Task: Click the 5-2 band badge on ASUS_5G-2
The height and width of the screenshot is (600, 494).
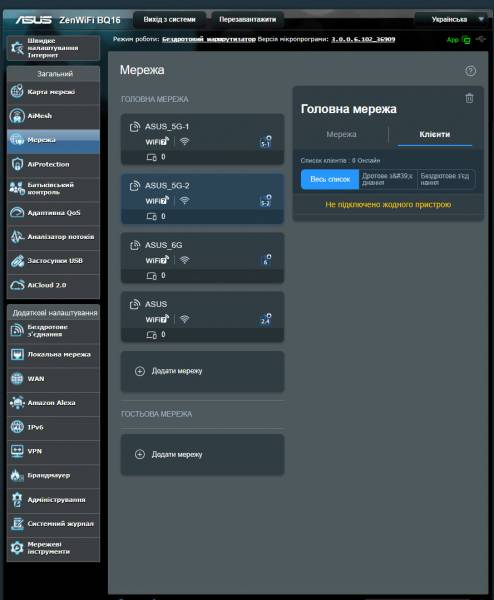Action: (x=266, y=201)
